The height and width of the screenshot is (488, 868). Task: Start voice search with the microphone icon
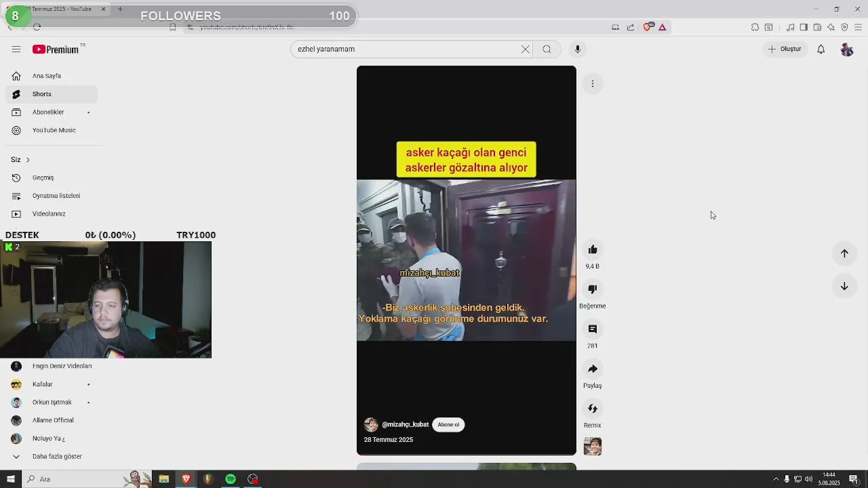click(578, 49)
